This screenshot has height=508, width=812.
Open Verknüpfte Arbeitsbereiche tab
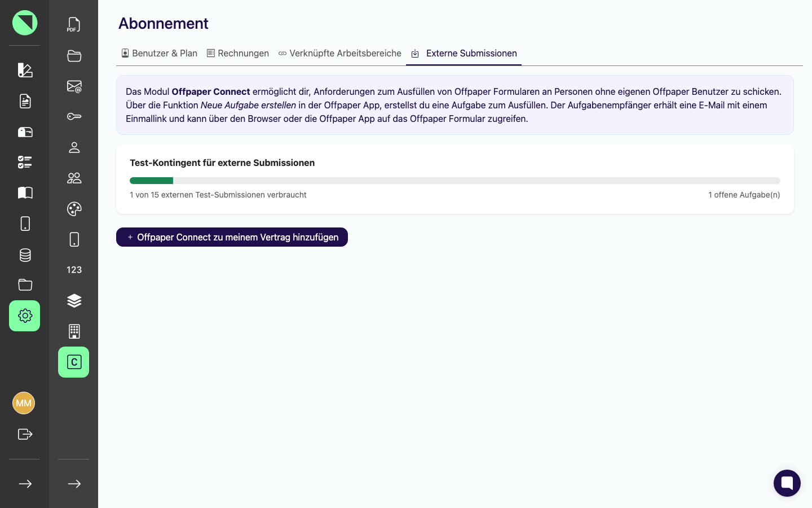(340, 53)
